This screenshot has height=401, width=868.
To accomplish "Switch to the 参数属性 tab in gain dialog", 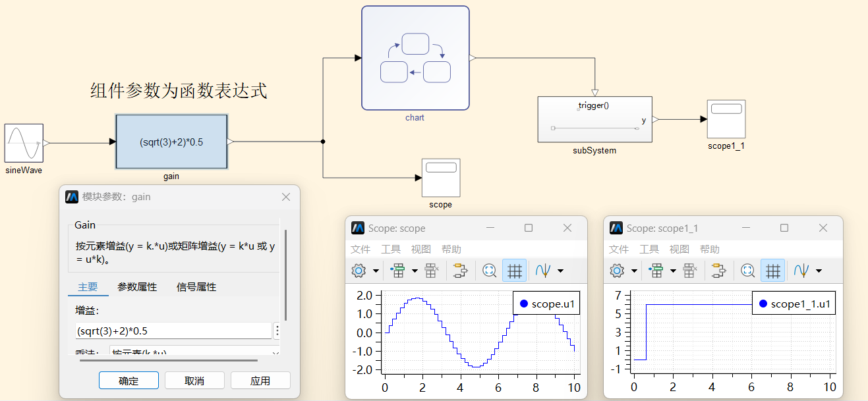I will coord(137,287).
